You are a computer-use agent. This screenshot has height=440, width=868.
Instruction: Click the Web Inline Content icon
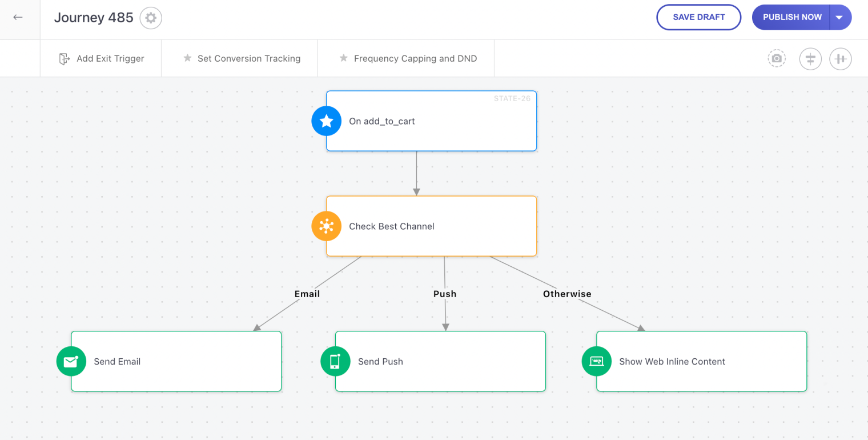click(x=596, y=362)
